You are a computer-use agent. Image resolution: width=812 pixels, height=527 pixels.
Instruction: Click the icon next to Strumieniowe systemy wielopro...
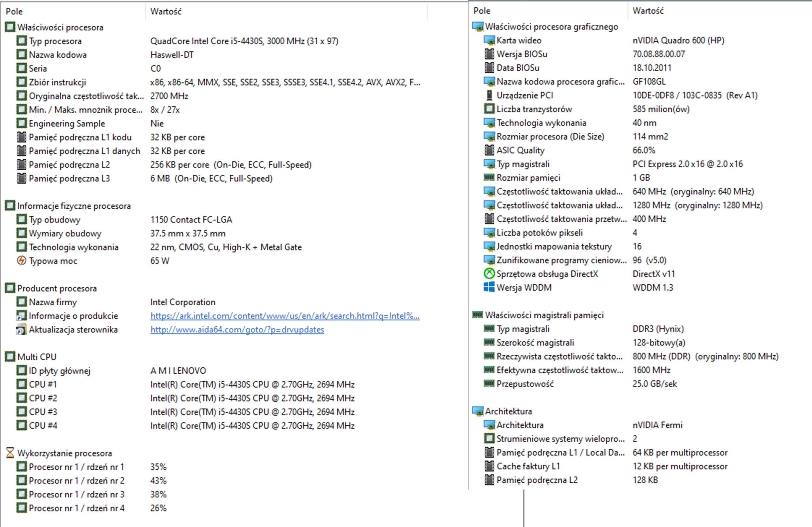coord(489,439)
